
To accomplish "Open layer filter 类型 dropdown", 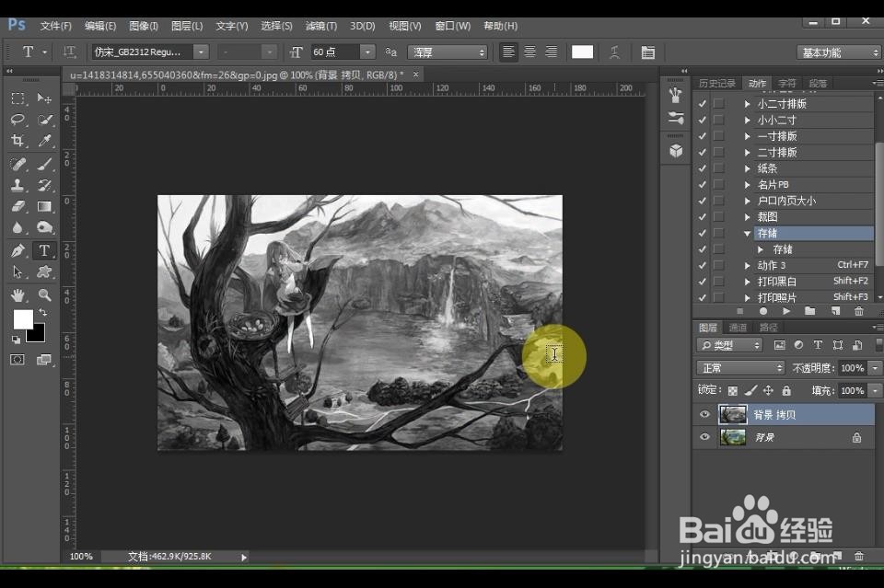I will point(729,345).
